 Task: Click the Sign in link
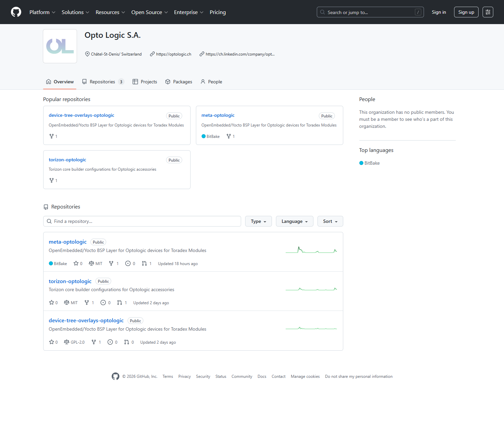point(439,12)
